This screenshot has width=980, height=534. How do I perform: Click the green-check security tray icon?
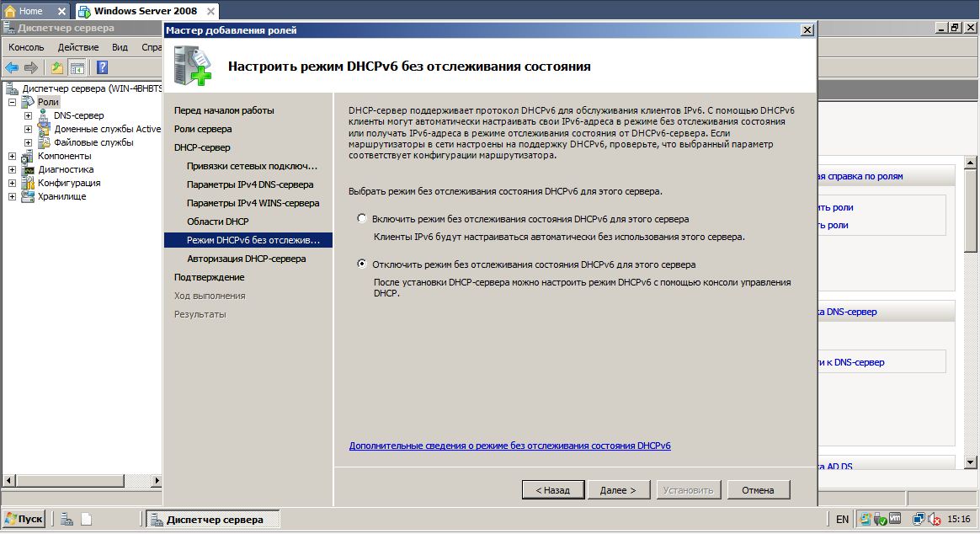pos(880,519)
